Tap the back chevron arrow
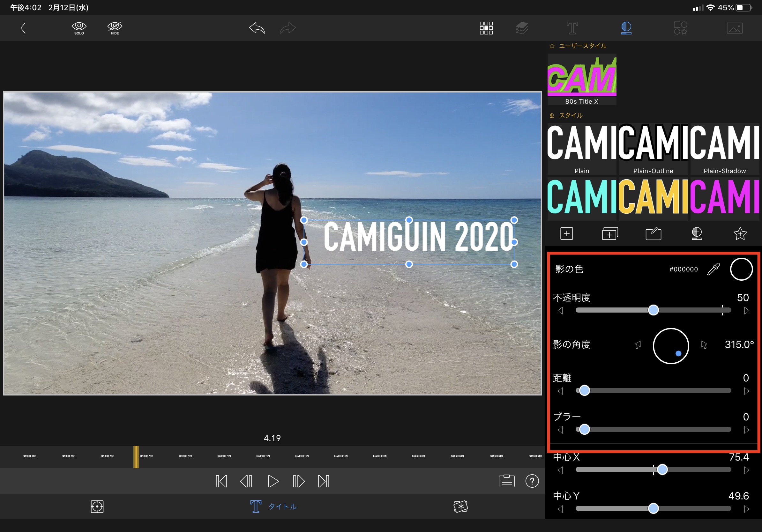Screen dimensions: 762x532 23,28
